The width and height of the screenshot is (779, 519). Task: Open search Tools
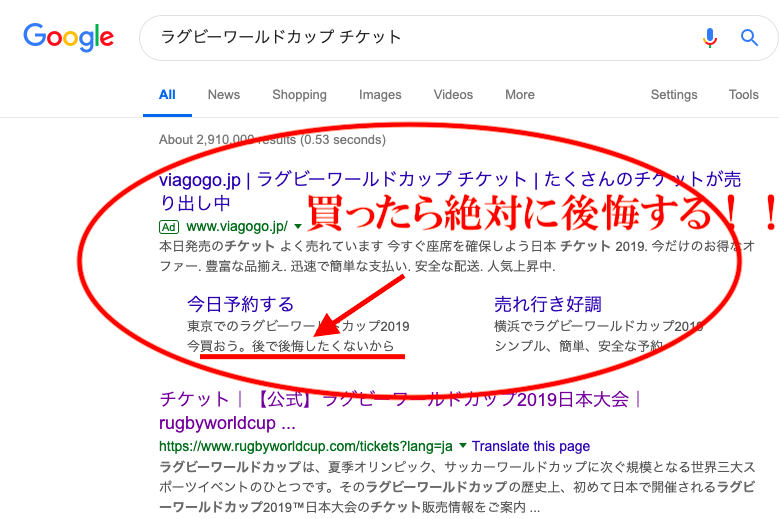(743, 95)
